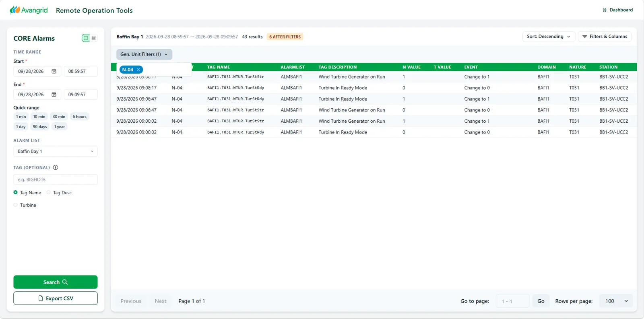Remove the N-04 filter chip
The width and height of the screenshot is (644, 319).
coord(138,70)
